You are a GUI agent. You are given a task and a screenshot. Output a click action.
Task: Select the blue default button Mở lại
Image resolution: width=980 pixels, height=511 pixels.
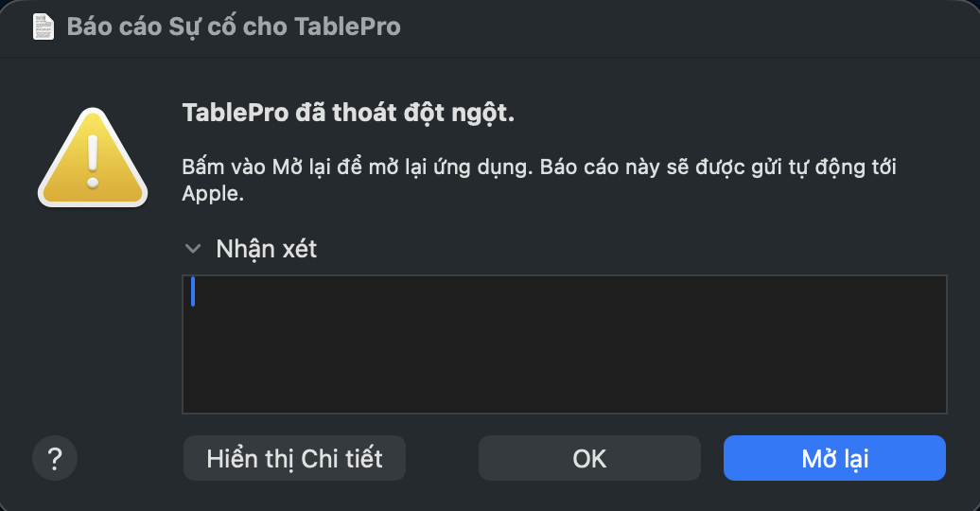pyautogui.click(x=834, y=458)
